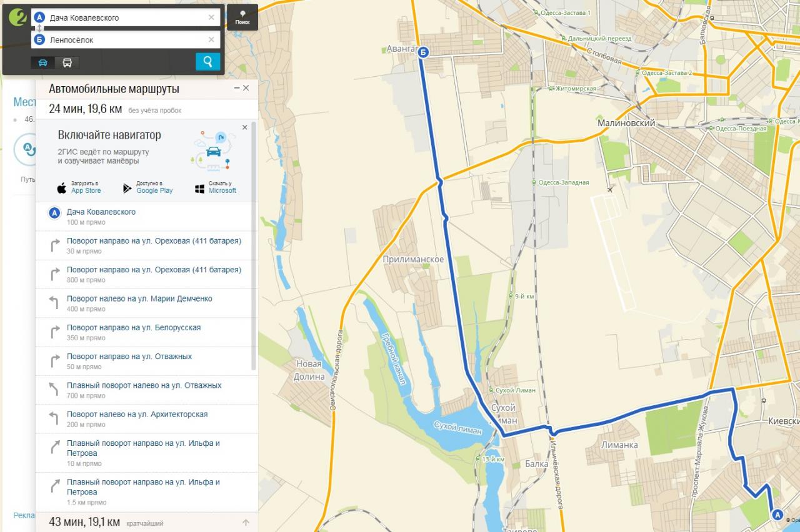
Task: Click the Б destination marker on map
Action: pos(423,52)
